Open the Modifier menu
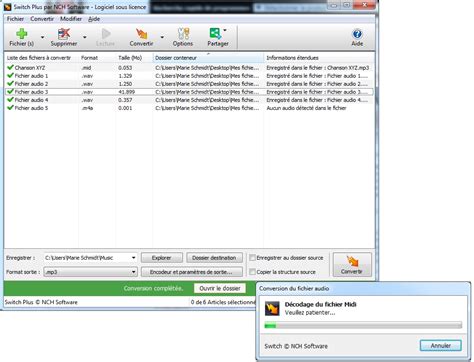Image resolution: width=474 pixels, height=362 pixels. [x=71, y=19]
